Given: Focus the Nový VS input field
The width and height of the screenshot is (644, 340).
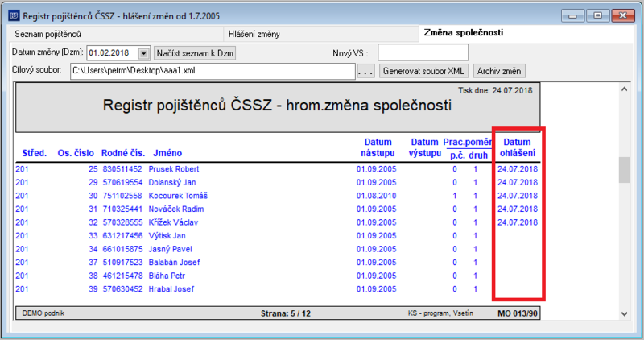Looking at the screenshot, I should click(x=423, y=52).
